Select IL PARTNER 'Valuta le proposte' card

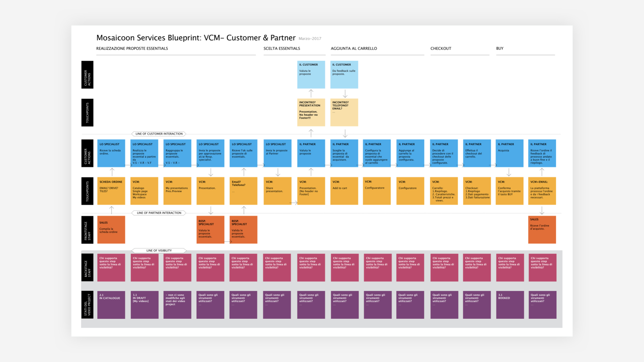[x=311, y=153]
